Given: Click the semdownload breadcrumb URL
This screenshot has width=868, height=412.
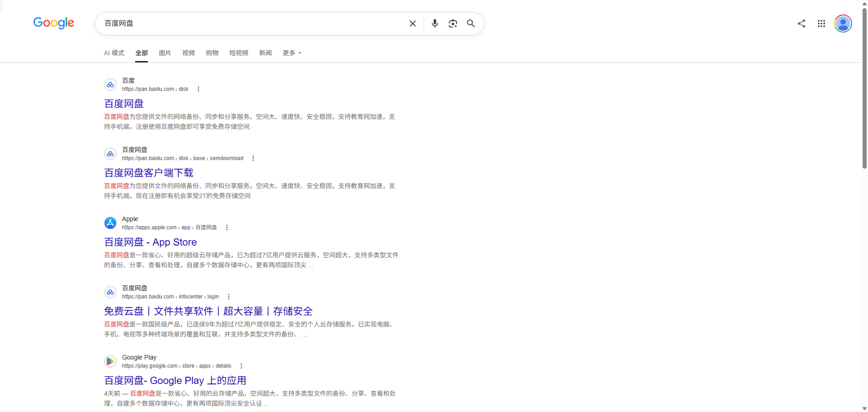Looking at the screenshot, I should [x=183, y=158].
